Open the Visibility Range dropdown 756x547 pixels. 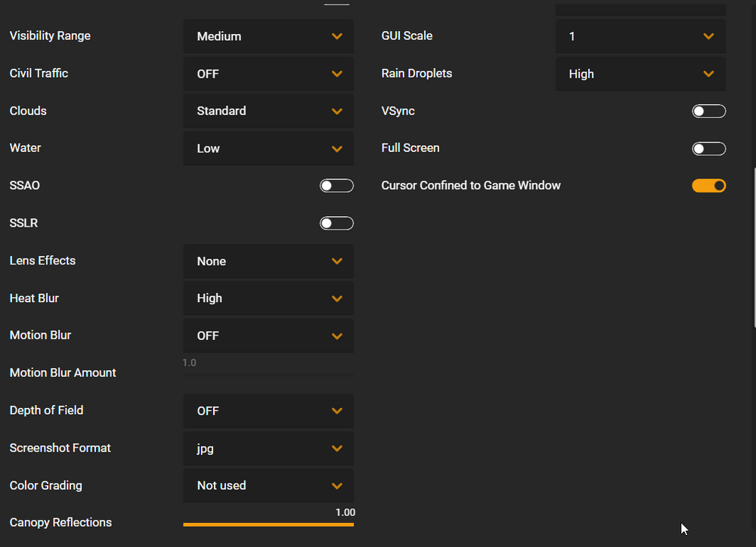click(x=268, y=36)
